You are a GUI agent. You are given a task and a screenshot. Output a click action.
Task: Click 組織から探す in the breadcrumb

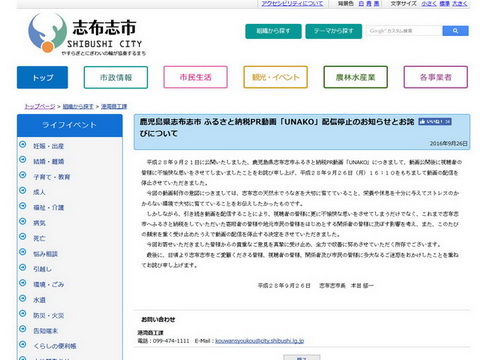[x=78, y=106]
